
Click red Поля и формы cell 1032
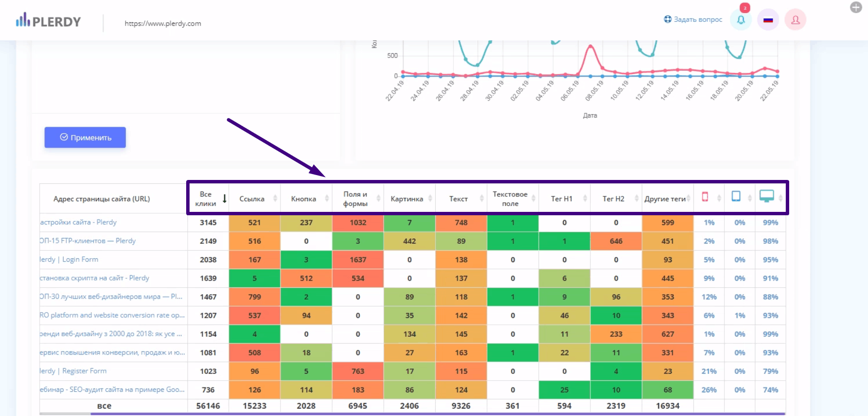point(358,223)
